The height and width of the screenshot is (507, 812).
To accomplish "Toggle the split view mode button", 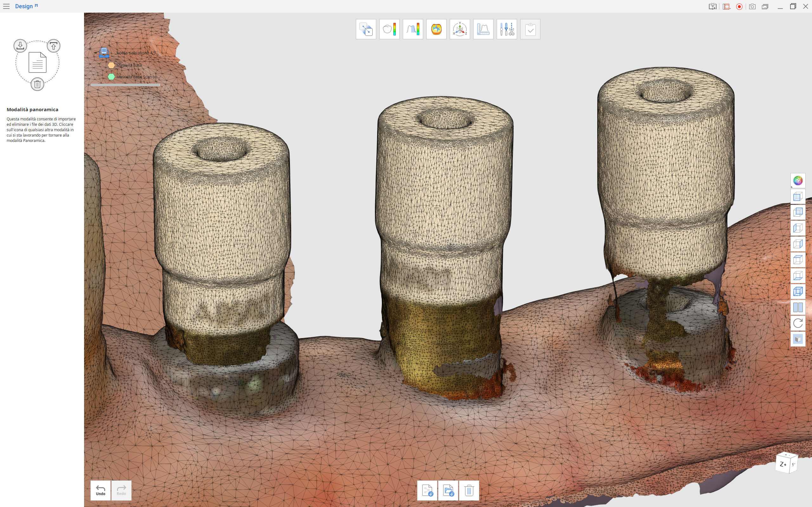I will pos(798,307).
